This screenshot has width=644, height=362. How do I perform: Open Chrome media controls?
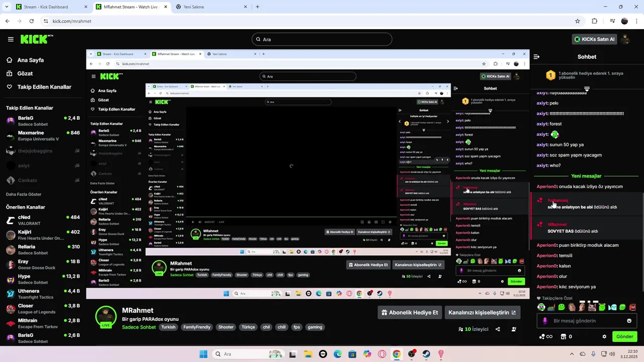(x=612, y=21)
